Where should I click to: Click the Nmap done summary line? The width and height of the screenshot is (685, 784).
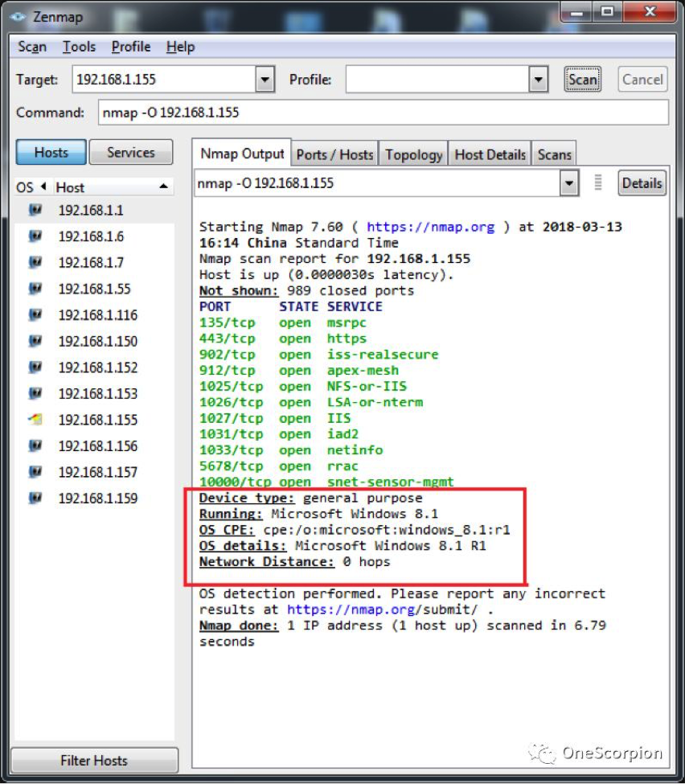pyautogui.click(x=403, y=626)
